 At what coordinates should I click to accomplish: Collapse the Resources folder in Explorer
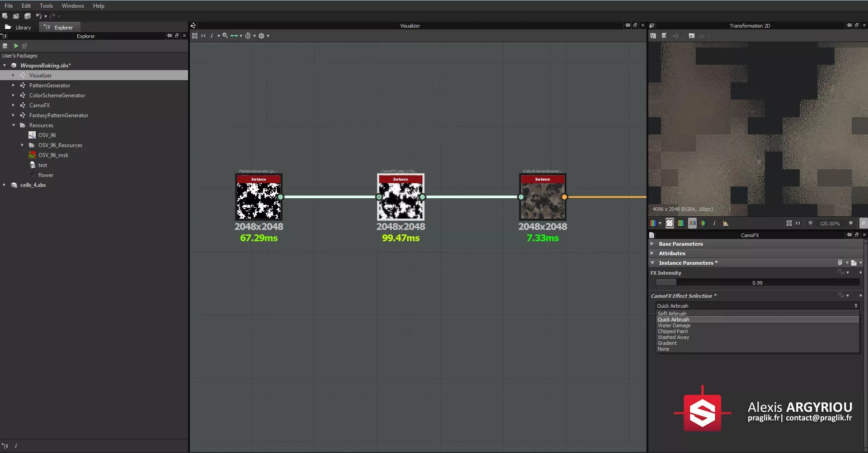pyautogui.click(x=14, y=125)
